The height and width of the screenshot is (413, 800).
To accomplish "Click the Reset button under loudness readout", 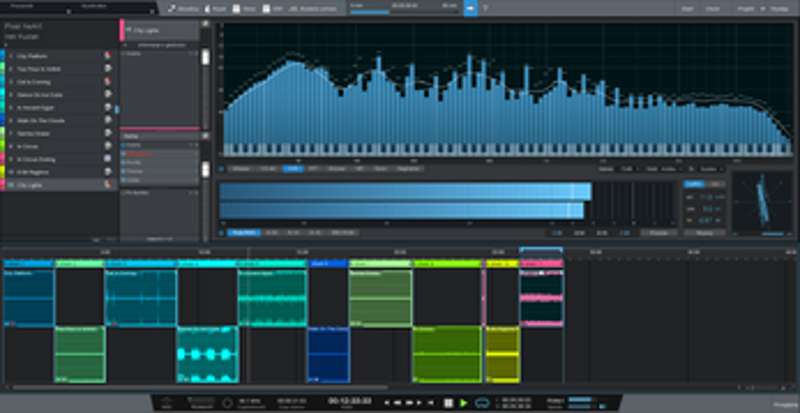I will 705,233.
